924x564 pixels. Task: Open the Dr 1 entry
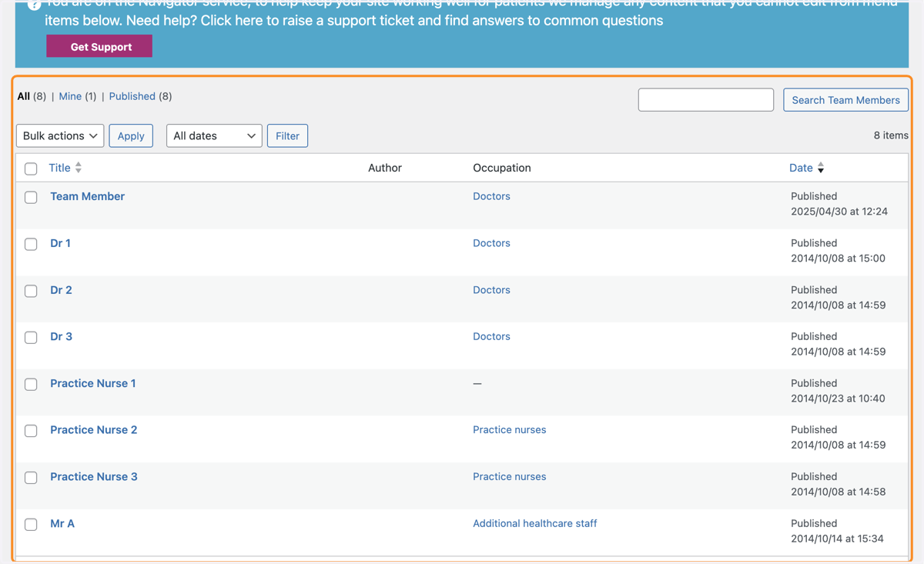click(x=60, y=243)
